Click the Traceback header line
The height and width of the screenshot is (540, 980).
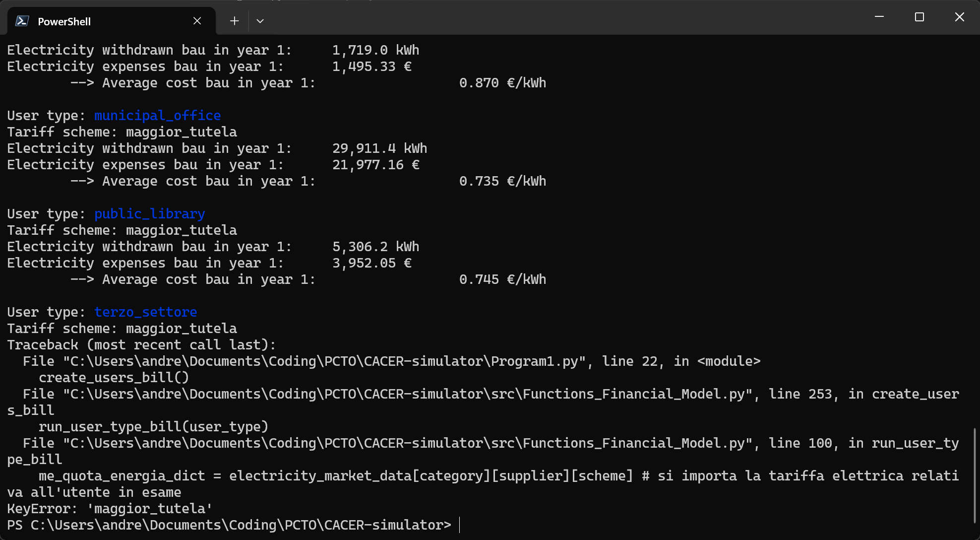141,345
